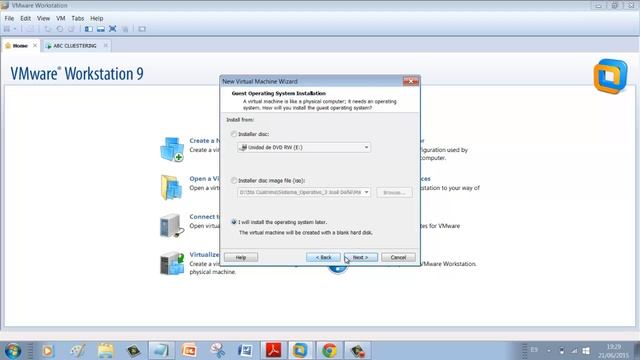Select the Installer disc radio option
Screen dimensions: 640x360
(x=234, y=134)
